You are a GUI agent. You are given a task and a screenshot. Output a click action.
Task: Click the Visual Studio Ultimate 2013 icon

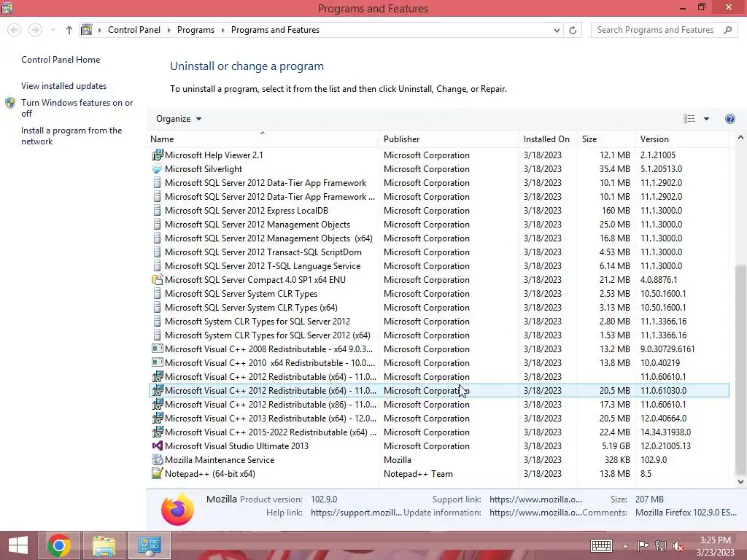[158, 446]
